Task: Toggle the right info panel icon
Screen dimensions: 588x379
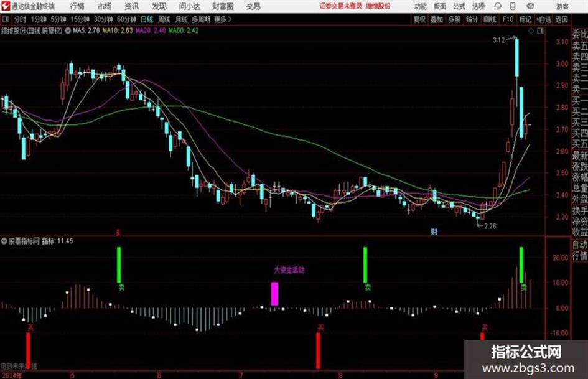Action: (540, 31)
